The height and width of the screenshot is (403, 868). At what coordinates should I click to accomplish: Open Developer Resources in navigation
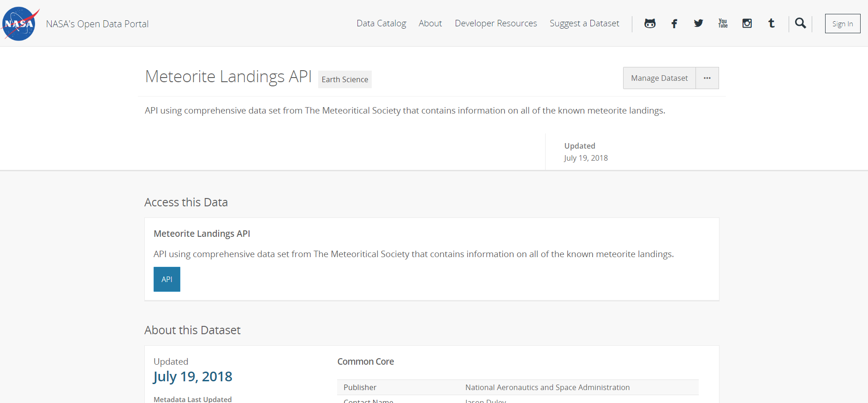pyautogui.click(x=496, y=24)
